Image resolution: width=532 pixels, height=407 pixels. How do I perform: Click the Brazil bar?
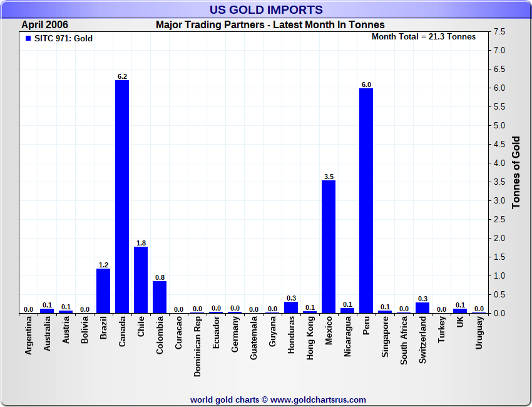103,291
